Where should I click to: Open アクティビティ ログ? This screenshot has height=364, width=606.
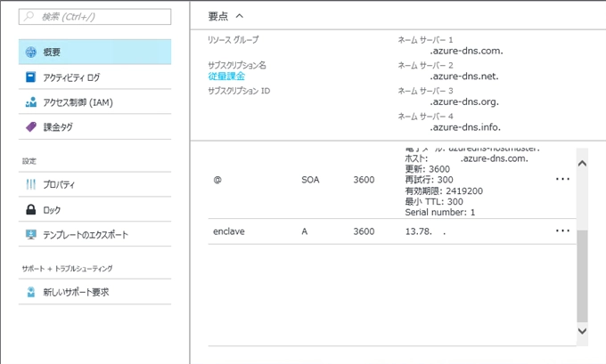tap(94, 77)
